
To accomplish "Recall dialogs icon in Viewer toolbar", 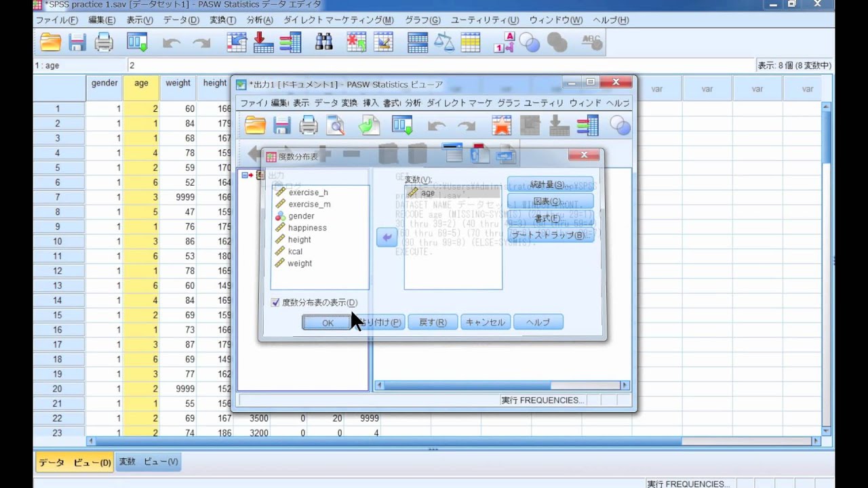I will tap(402, 125).
